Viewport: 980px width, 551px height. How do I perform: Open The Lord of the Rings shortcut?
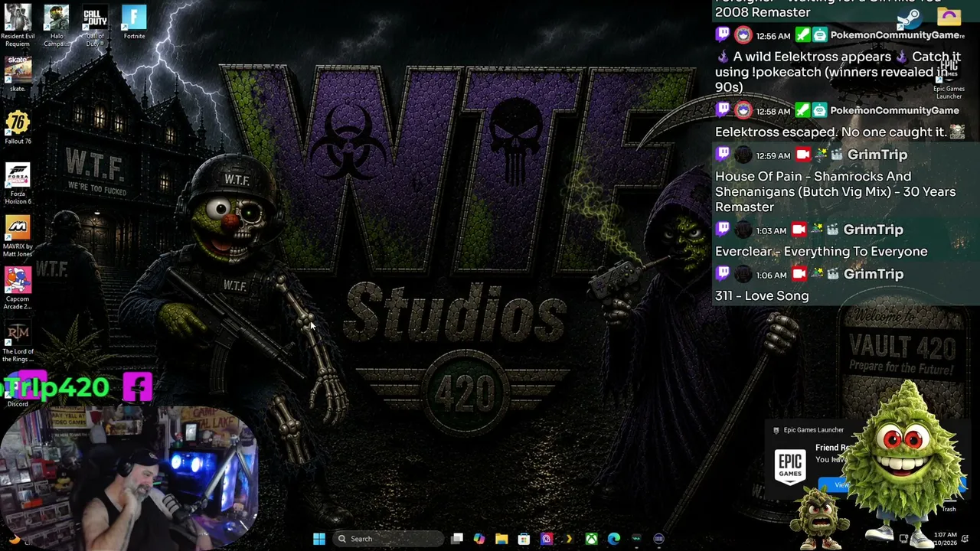[x=18, y=342]
